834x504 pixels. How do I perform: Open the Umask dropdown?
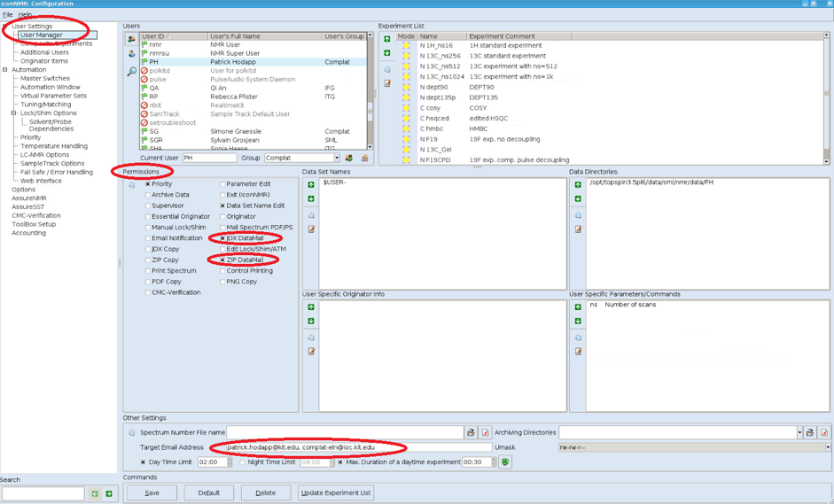coord(828,447)
